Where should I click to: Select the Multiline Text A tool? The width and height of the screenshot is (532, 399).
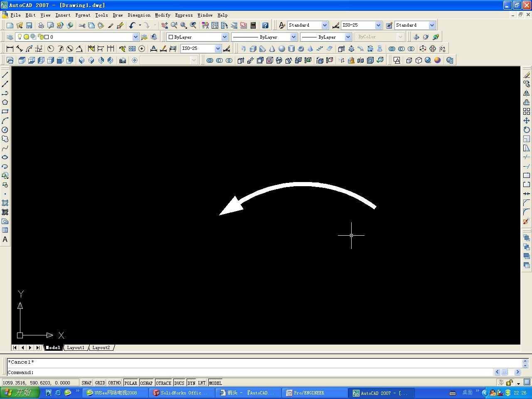point(5,239)
